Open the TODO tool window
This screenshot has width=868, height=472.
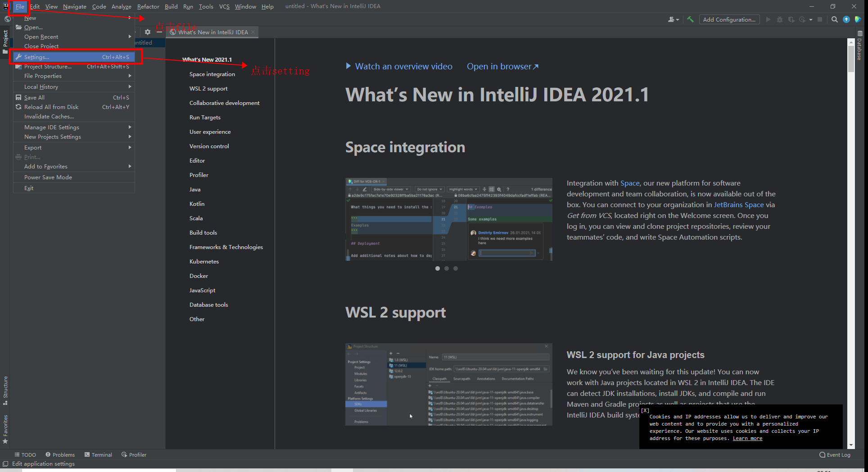click(25, 455)
